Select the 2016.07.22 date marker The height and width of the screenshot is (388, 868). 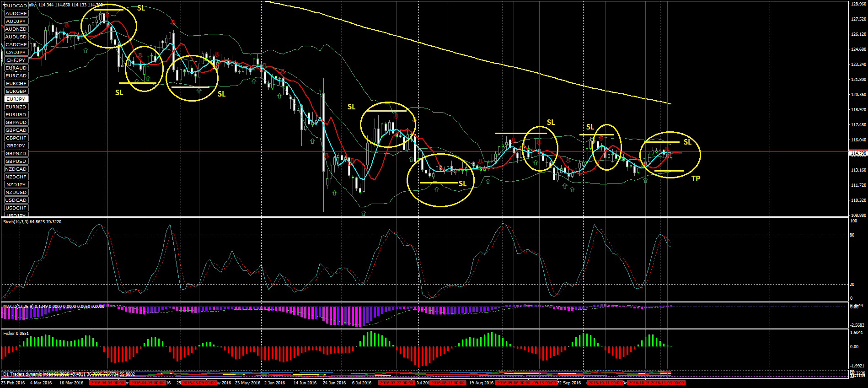click(396, 383)
